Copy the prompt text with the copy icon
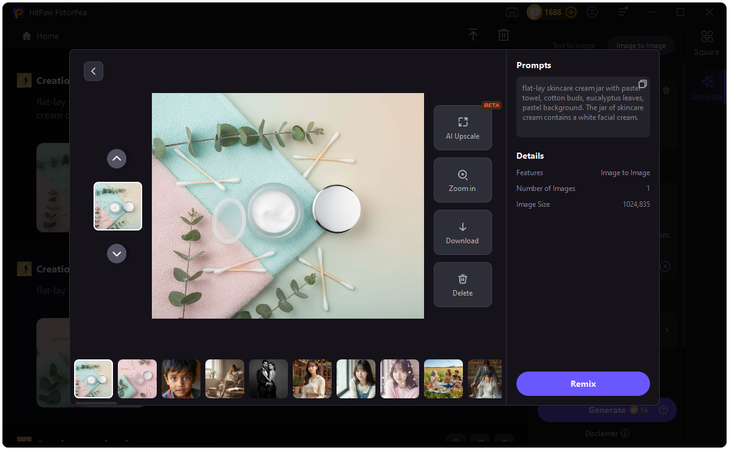Image resolution: width=729 pixels, height=450 pixels. [x=642, y=84]
